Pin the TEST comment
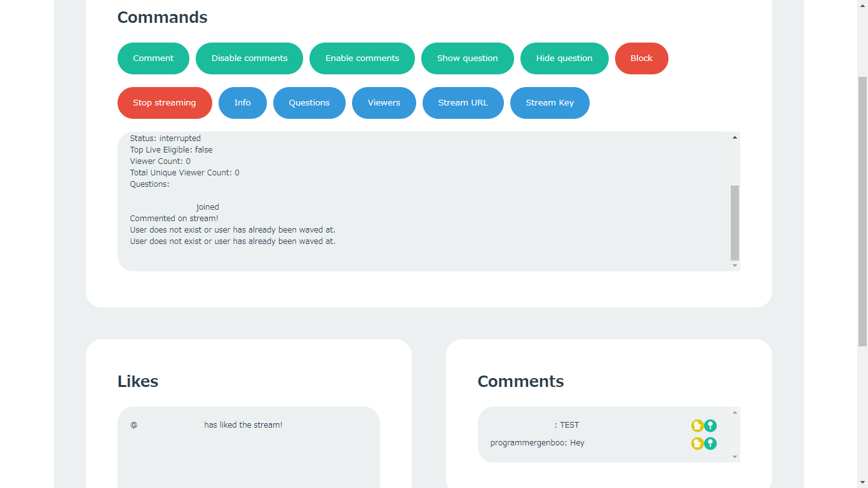868x488 pixels. tap(710, 426)
